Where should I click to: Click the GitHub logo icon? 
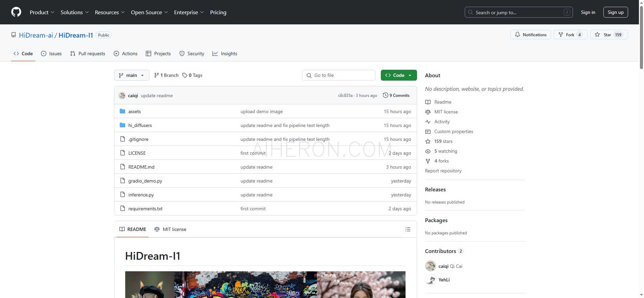pyautogui.click(x=16, y=12)
